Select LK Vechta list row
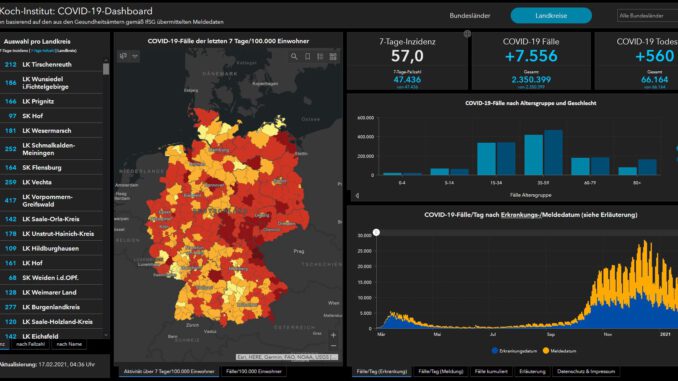This screenshot has height=381, width=678. click(51, 182)
